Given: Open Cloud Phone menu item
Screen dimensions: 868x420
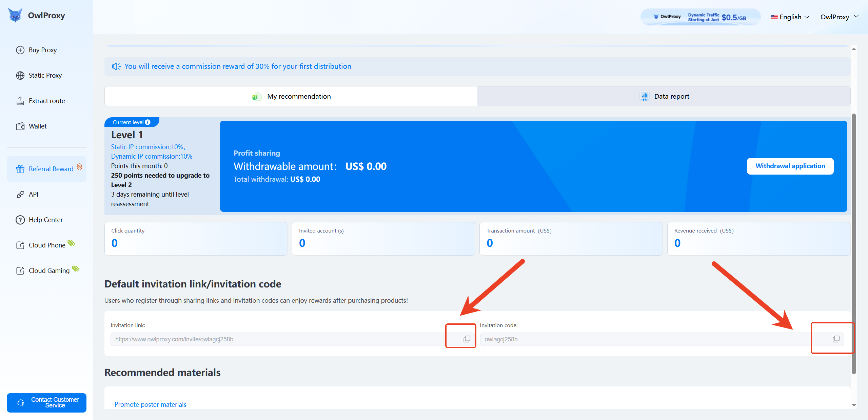Looking at the screenshot, I should click(x=46, y=245).
